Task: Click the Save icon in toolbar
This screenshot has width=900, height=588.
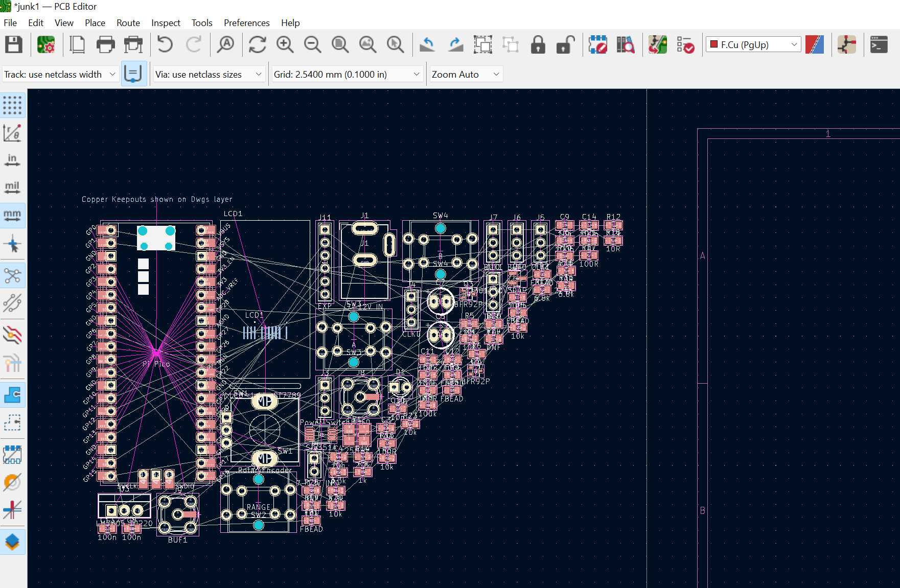Action: click(x=14, y=45)
